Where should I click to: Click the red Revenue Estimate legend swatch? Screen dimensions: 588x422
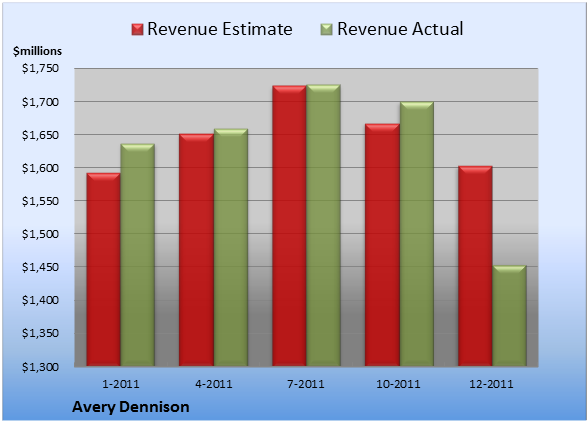(x=137, y=30)
